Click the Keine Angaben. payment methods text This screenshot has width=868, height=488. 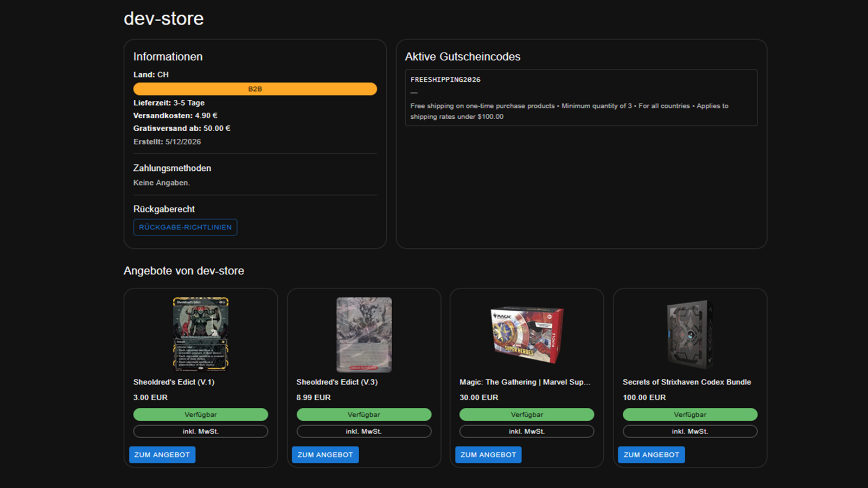[162, 183]
